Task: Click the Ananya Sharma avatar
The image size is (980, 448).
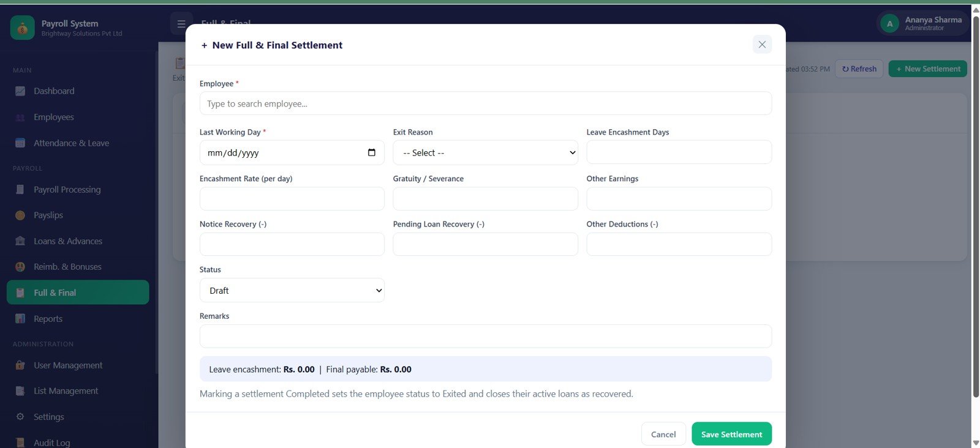Action: 889,24
